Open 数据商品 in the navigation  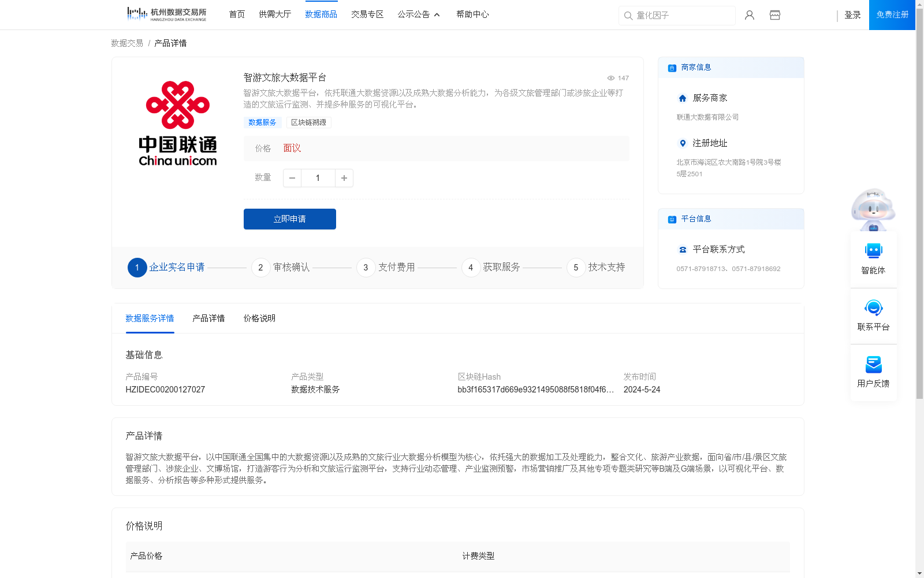click(x=321, y=14)
